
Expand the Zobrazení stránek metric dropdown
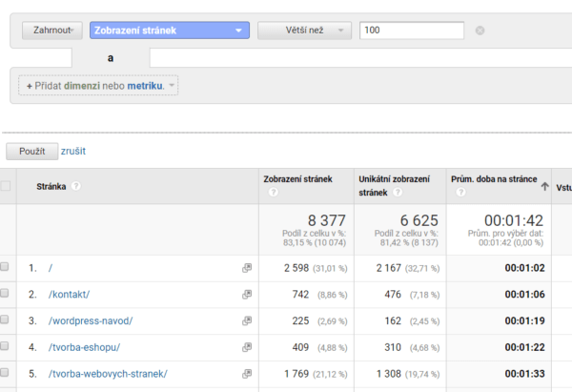(x=169, y=31)
